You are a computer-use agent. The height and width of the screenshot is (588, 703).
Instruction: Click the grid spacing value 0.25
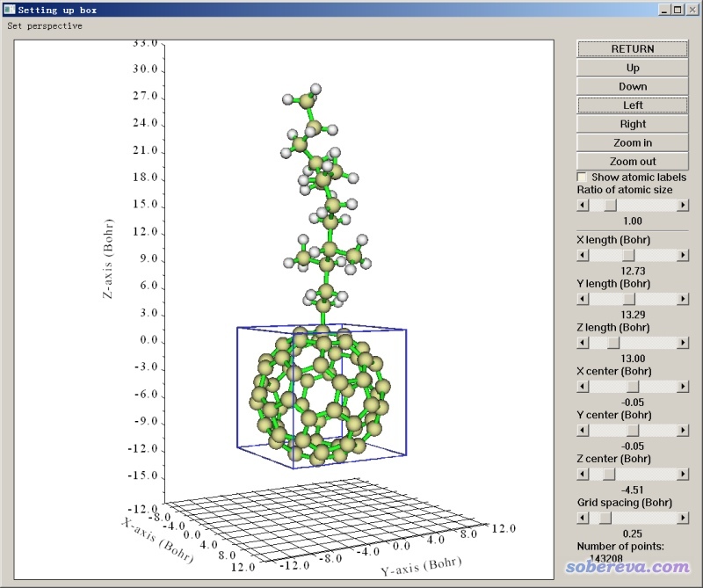(633, 534)
